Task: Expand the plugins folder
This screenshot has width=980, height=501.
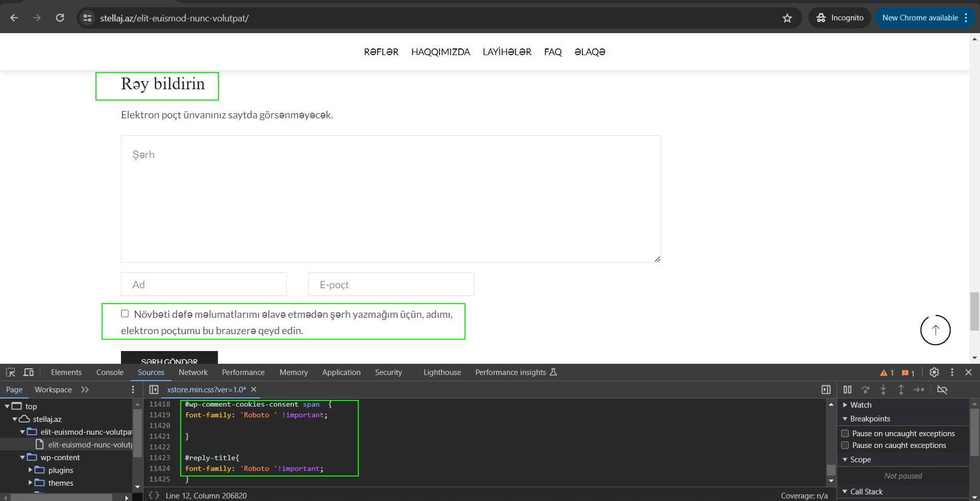Action: [30, 470]
